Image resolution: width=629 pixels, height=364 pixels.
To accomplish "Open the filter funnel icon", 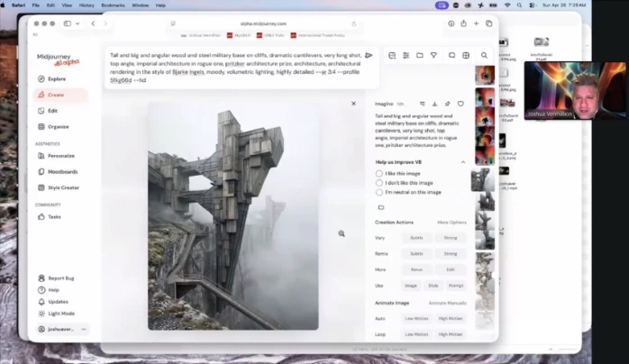I will tap(433, 55).
